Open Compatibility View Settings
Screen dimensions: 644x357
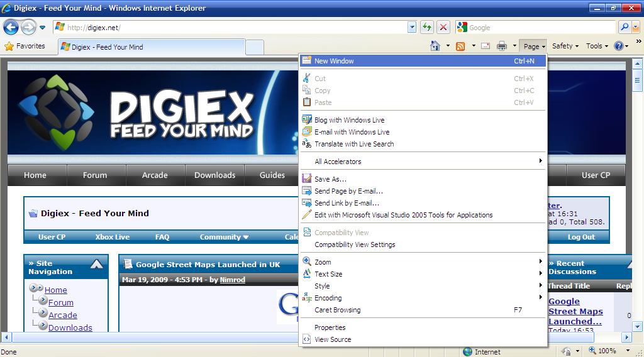coord(423,244)
